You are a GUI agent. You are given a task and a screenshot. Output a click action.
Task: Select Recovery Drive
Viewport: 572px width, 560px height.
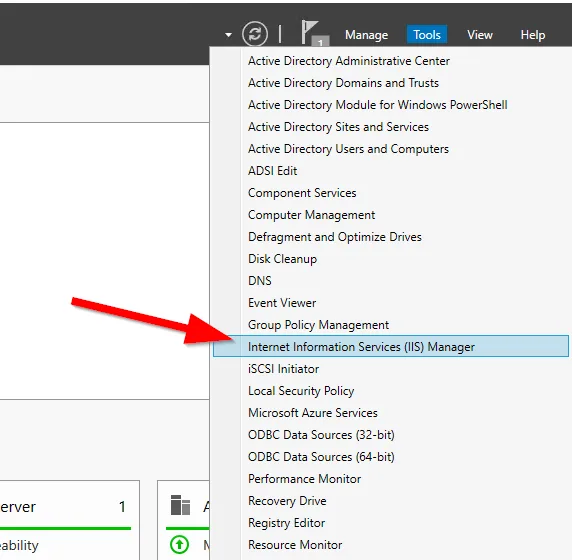287,501
